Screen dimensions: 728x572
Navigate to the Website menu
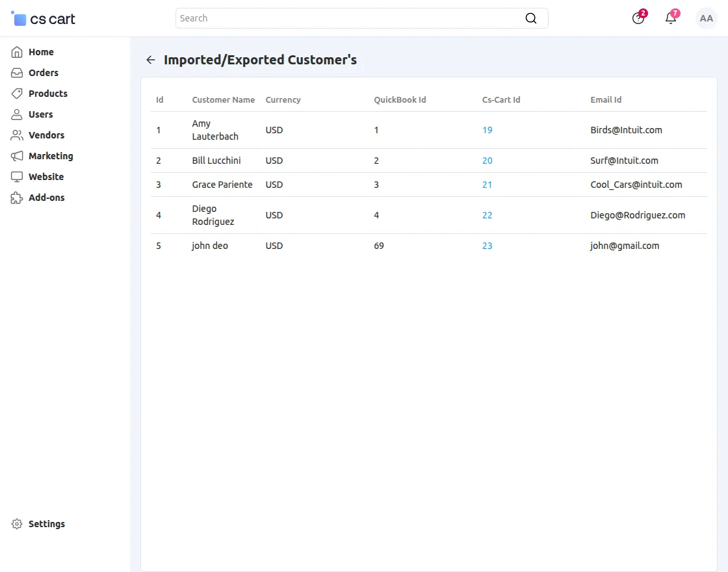pyautogui.click(x=45, y=177)
